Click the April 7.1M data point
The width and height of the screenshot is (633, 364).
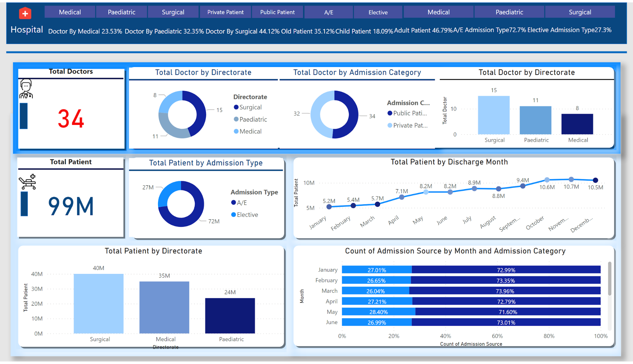point(402,197)
